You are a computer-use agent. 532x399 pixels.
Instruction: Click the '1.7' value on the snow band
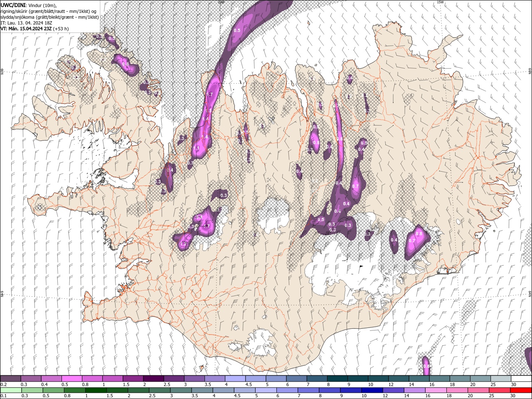tap(209, 95)
